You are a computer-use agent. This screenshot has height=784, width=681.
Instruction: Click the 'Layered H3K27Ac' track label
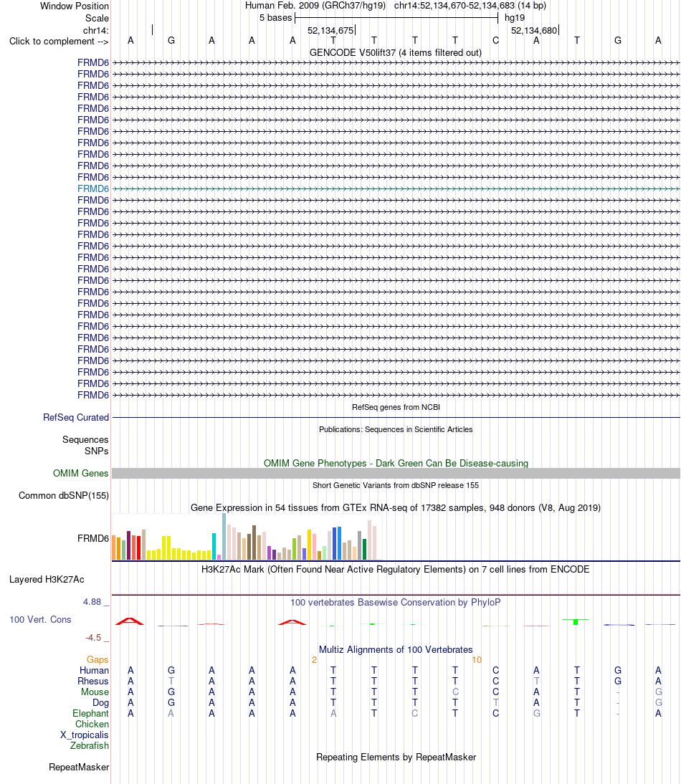click(x=47, y=580)
